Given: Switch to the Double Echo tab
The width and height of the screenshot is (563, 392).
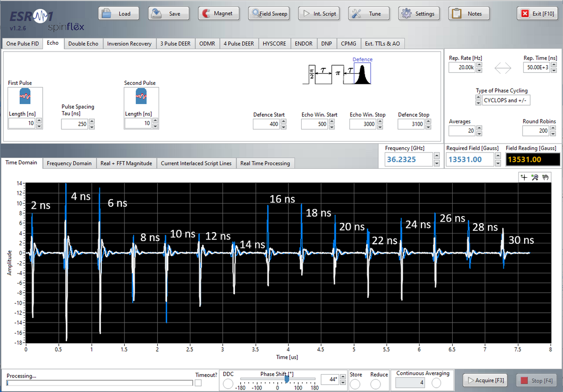Looking at the screenshot, I should 84,44.
